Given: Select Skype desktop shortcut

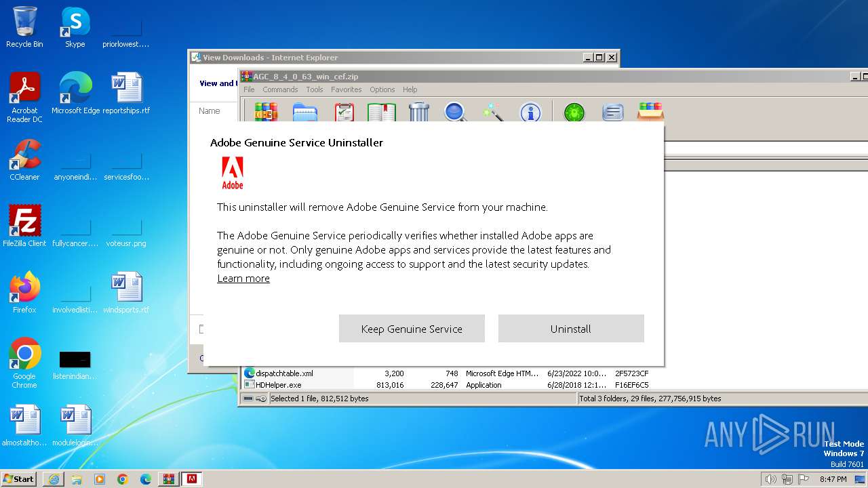Looking at the screenshot, I should point(75,27).
